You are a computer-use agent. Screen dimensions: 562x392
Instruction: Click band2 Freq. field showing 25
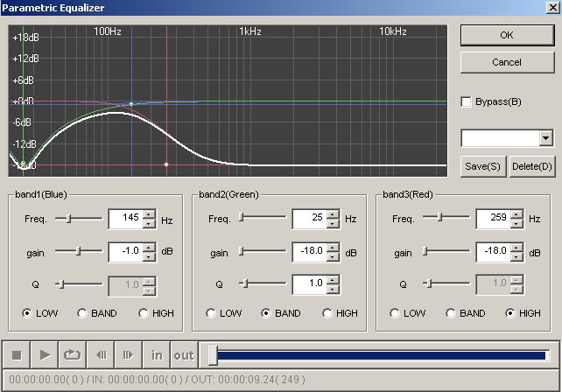(310, 219)
